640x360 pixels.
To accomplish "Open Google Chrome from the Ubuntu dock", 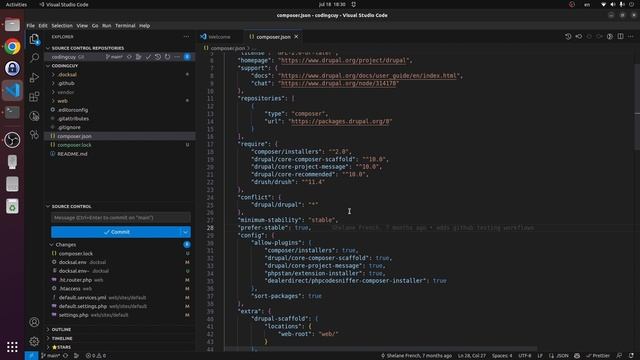I will click(12, 47).
